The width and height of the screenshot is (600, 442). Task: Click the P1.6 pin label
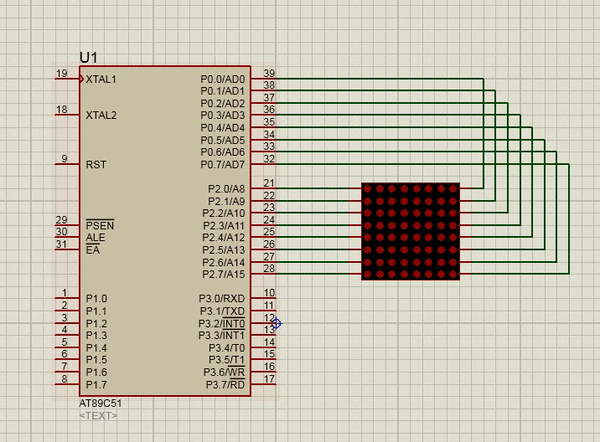pyautogui.click(x=96, y=372)
